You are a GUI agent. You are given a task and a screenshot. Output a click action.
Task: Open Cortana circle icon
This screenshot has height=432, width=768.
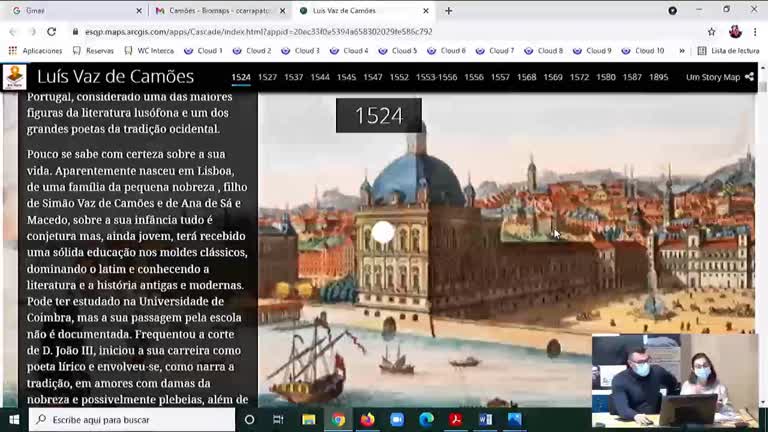[249, 420]
